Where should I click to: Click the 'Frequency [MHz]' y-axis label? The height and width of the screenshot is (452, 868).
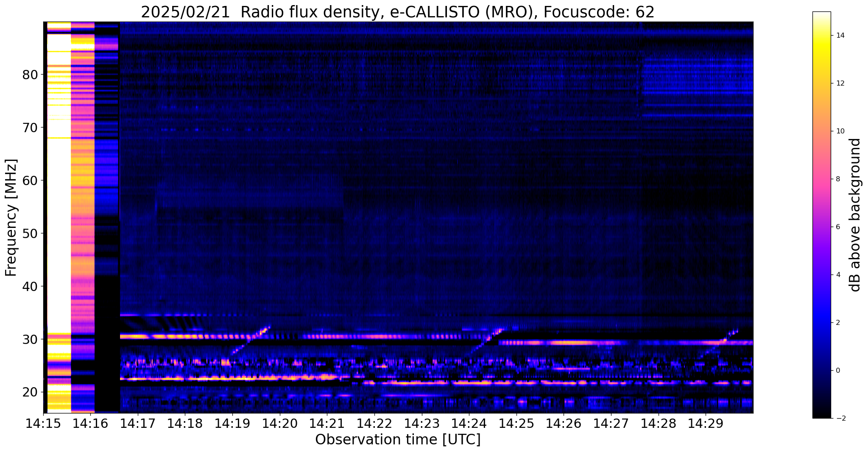pos(11,218)
